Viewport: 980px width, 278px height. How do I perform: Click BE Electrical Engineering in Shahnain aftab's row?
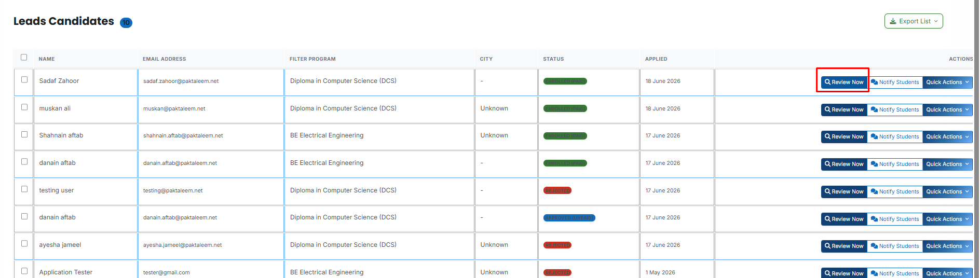327,135
